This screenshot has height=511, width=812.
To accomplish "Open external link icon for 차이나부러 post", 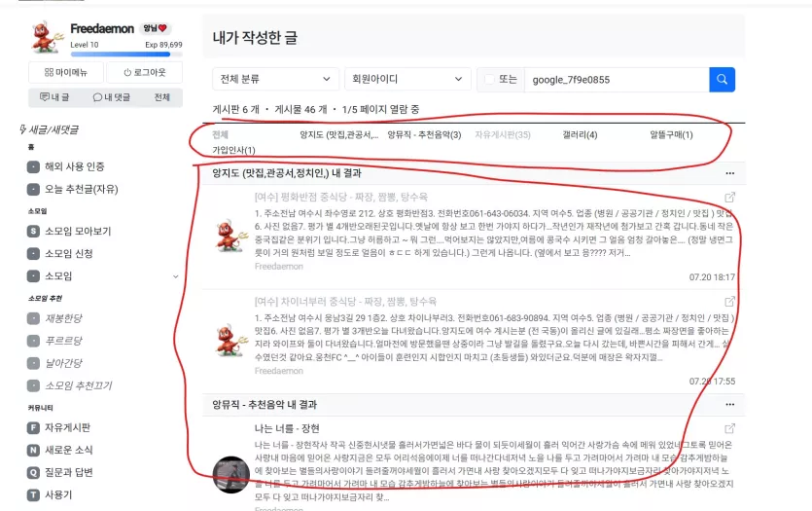I will click(729, 302).
